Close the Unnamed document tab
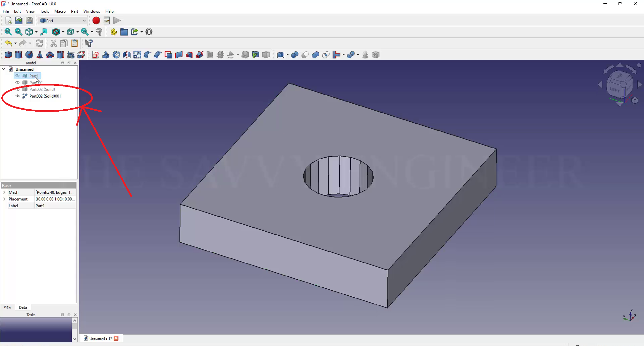The height and width of the screenshot is (346, 644). [116, 339]
